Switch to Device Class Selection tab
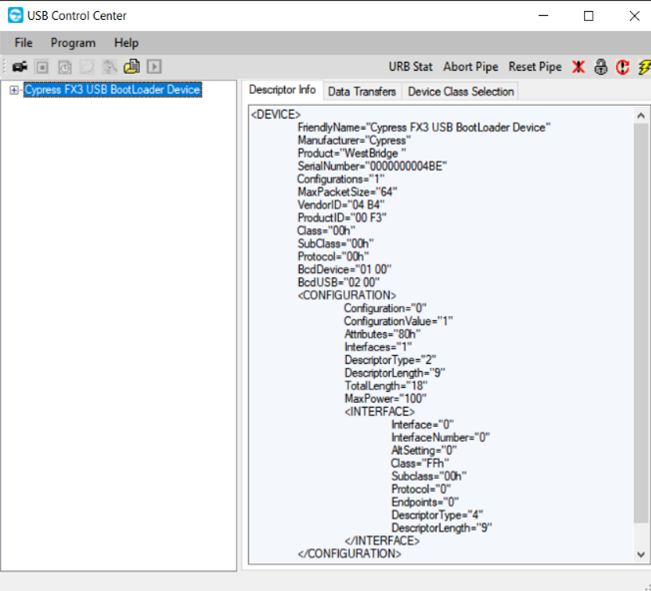 pyautogui.click(x=460, y=92)
